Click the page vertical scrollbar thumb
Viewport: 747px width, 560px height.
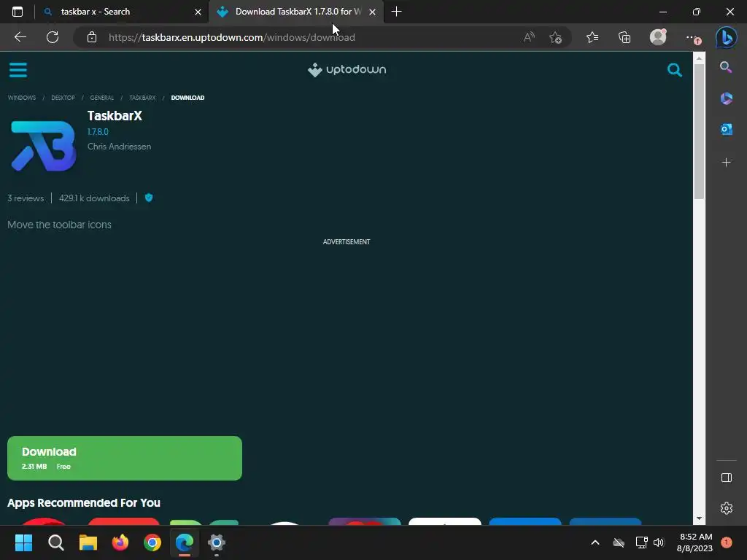click(699, 131)
